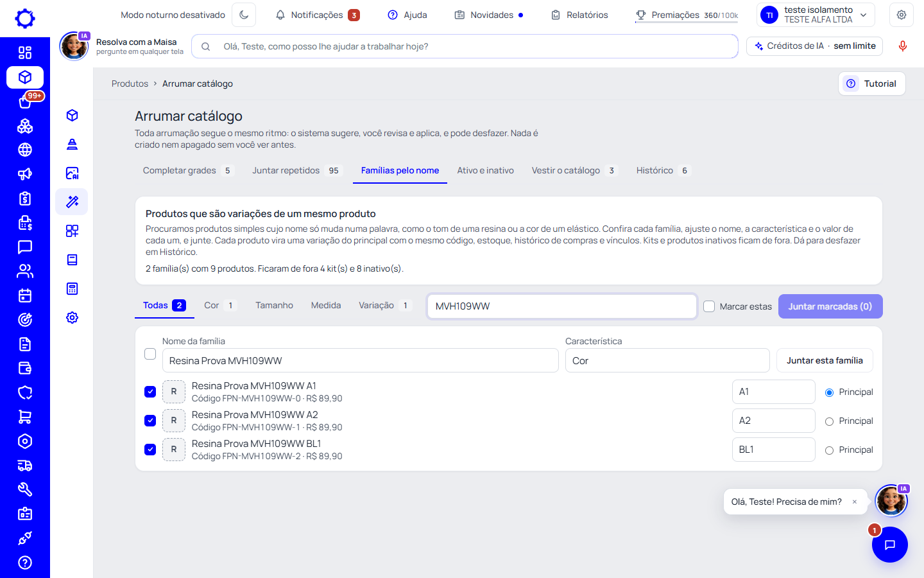Switch to 'Completar grades' tab

188,170
